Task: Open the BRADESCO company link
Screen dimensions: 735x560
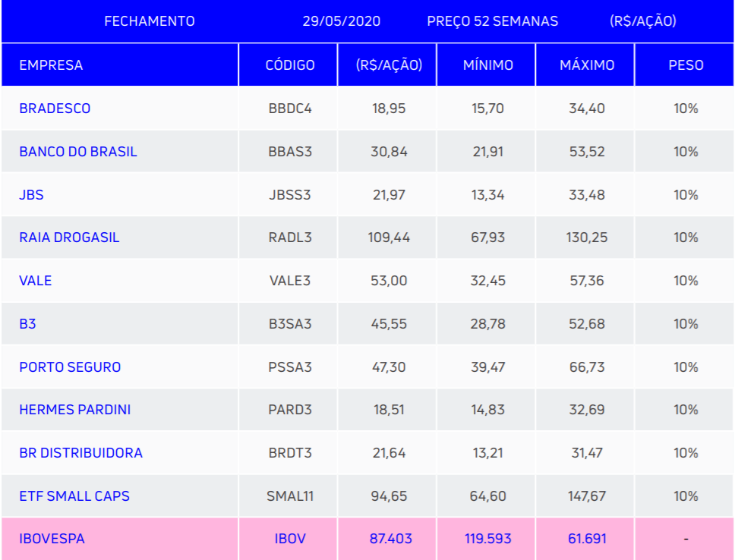Action: pyautogui.click(x=55, y=109)
